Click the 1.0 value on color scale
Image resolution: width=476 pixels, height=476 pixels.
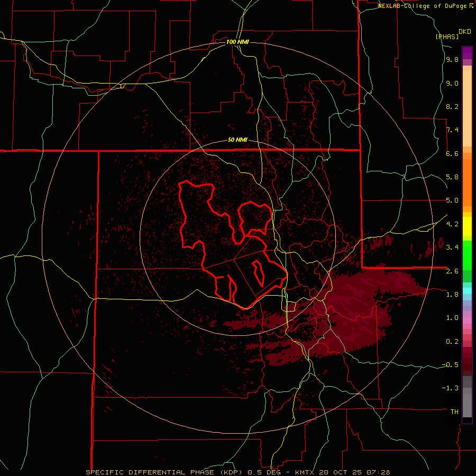pyautogui.click(x=452, y=318)
